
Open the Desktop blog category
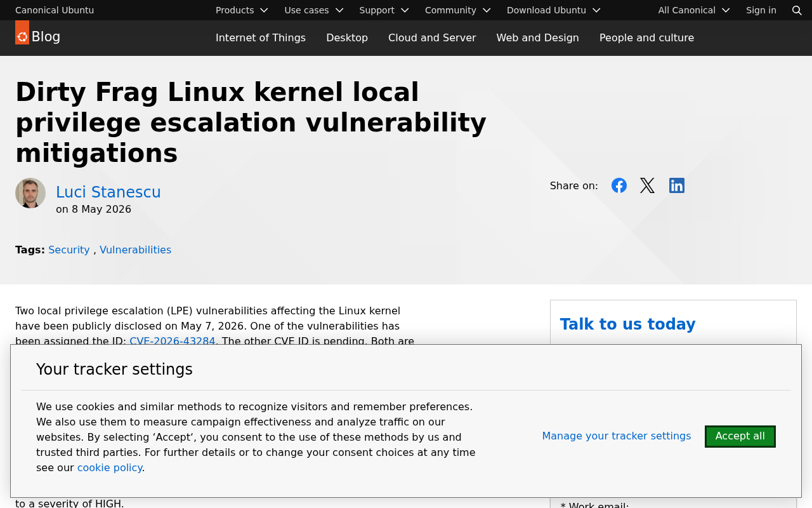(347, 37)
